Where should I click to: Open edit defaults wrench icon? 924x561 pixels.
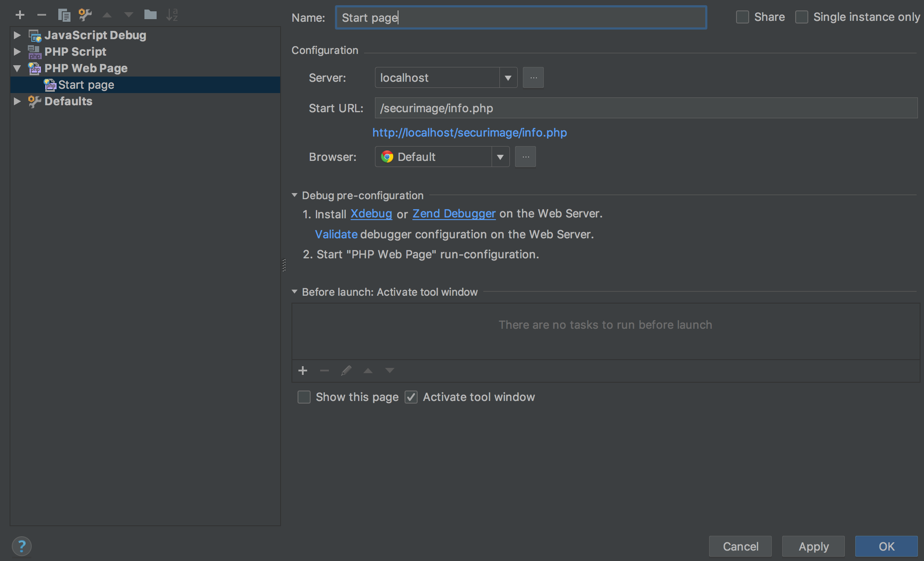tap(85, 15)
